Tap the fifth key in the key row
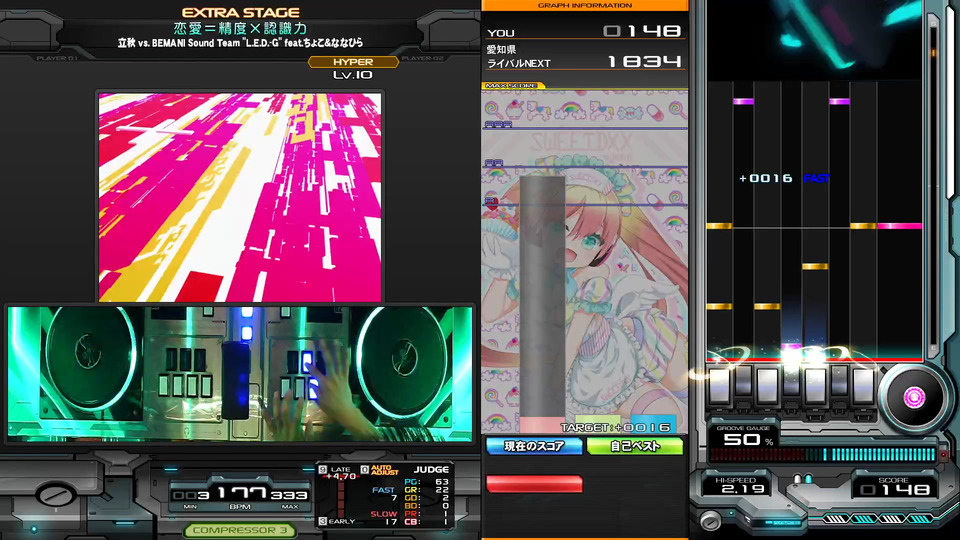This screenshot has height=540, width=960. [x=815, y=386]
